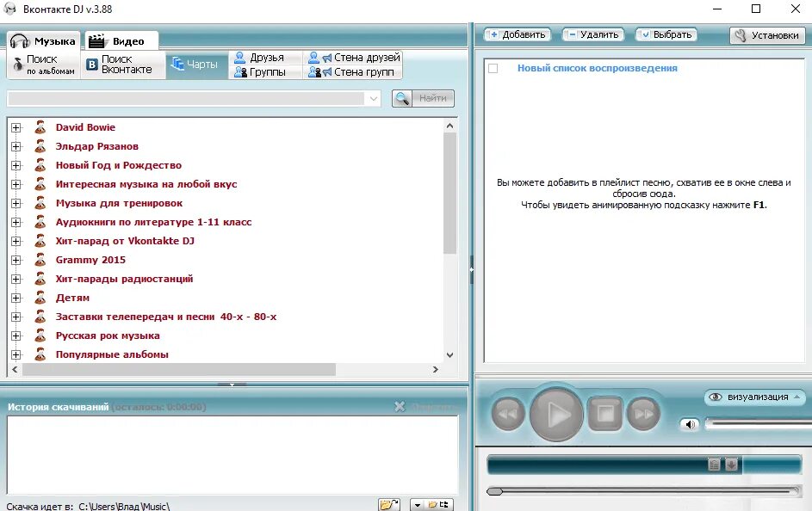Open the download folder icon
Image resolution: width=812 pixels, height=511 pixels.
[x=389, y=505]
